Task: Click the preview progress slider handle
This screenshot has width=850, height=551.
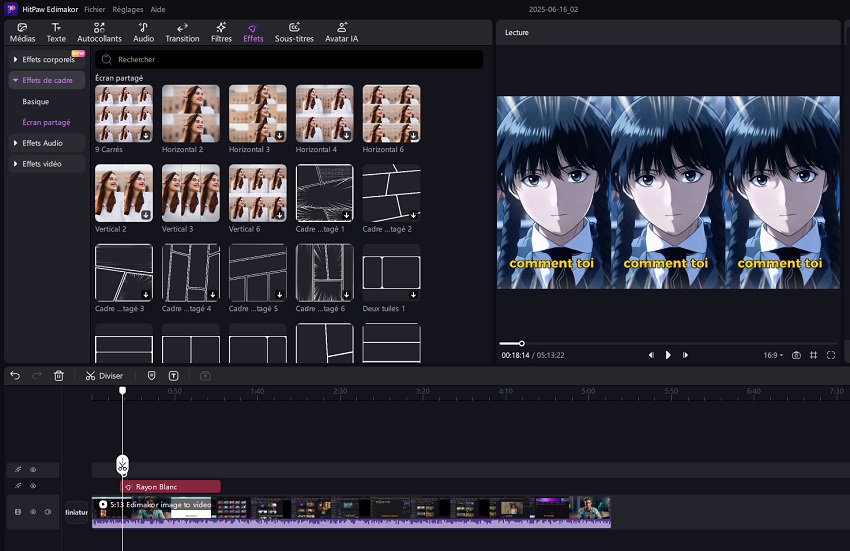Action: coord(521,343)
